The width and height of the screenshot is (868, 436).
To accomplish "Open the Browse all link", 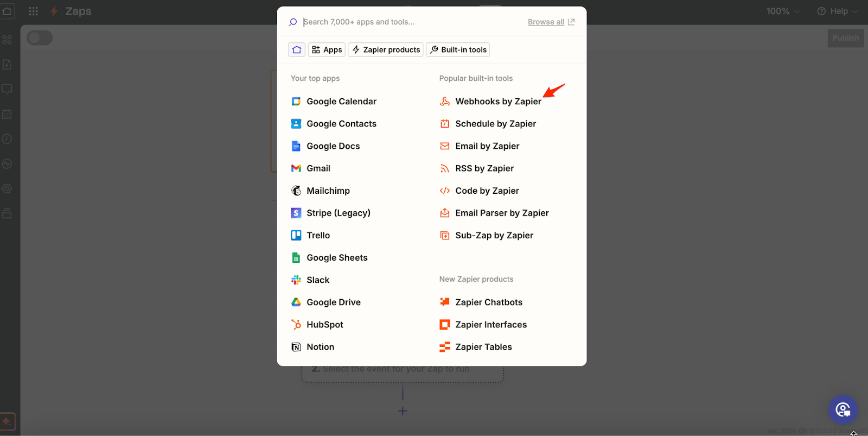I will pos(551,22).
